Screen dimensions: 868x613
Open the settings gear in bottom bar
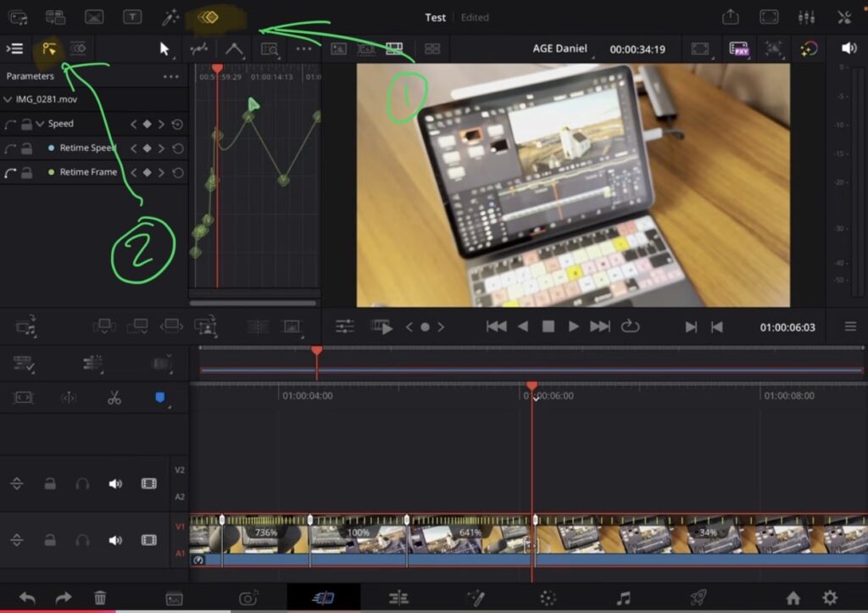click(x=829, y=598)
